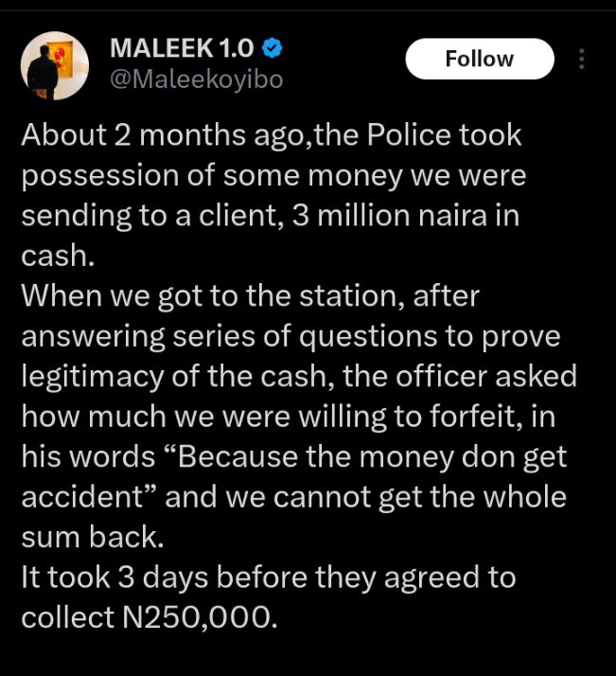Click the line "legitimacy of the cash, the officer asked"

(x=299, y=377)
